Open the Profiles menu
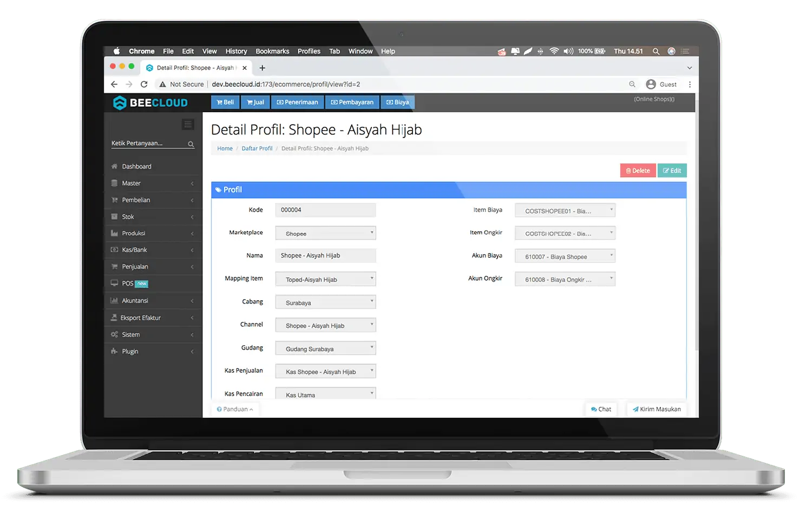The height and width of the screenshot is (518, 812). (x=309, y=51)
